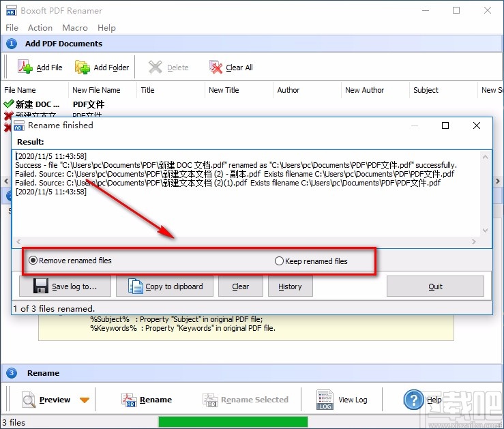Maximize the Rename finished dialog

[x=445, y=125]
